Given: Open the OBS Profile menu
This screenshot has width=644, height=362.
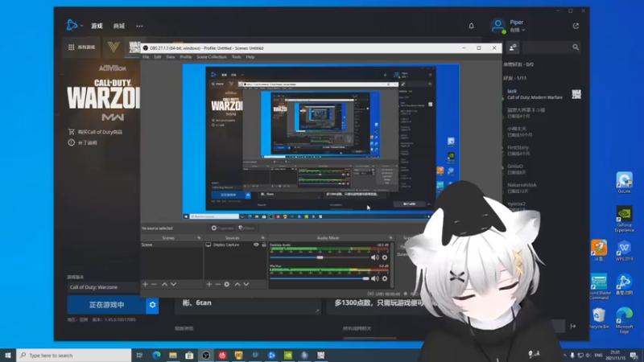Looking at the screenshot, I should pyautogui.click(x=186, y=57).
